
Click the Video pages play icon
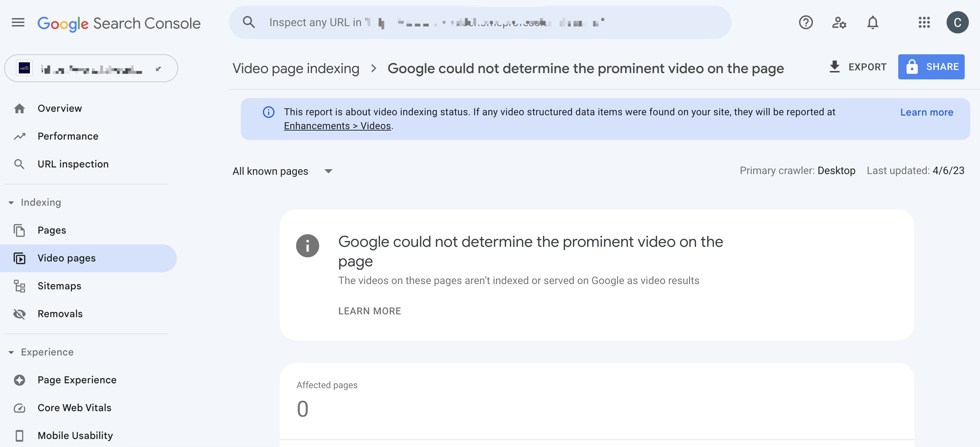pyautogui.click(x=19, y=258)
